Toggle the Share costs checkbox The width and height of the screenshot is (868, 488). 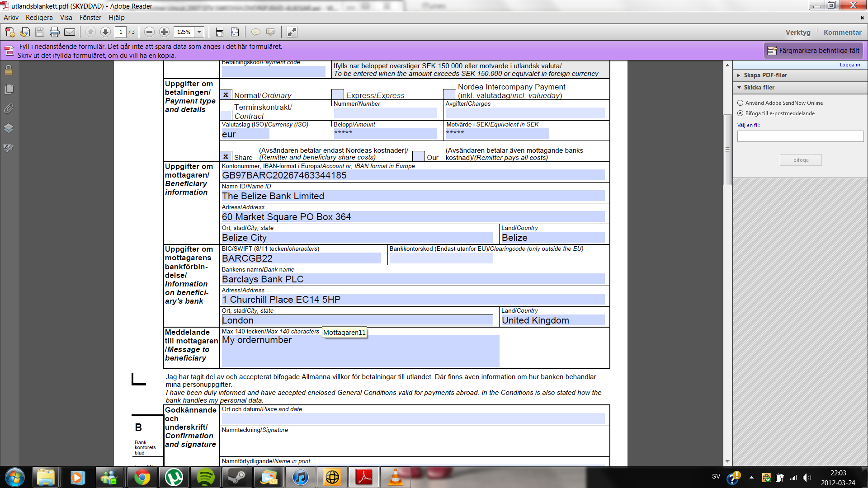tap(226, 156)
